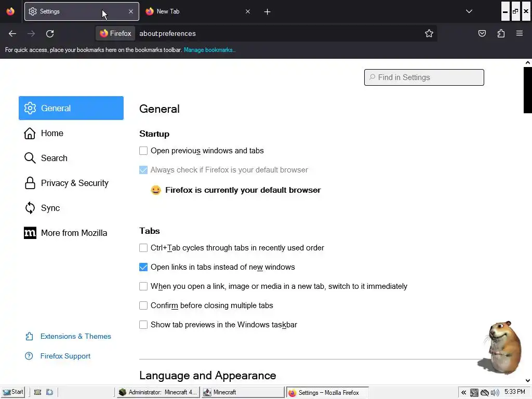Screen dimensions: 532x399
Task: Select the General settings category
Action: [x=71, y=108]
